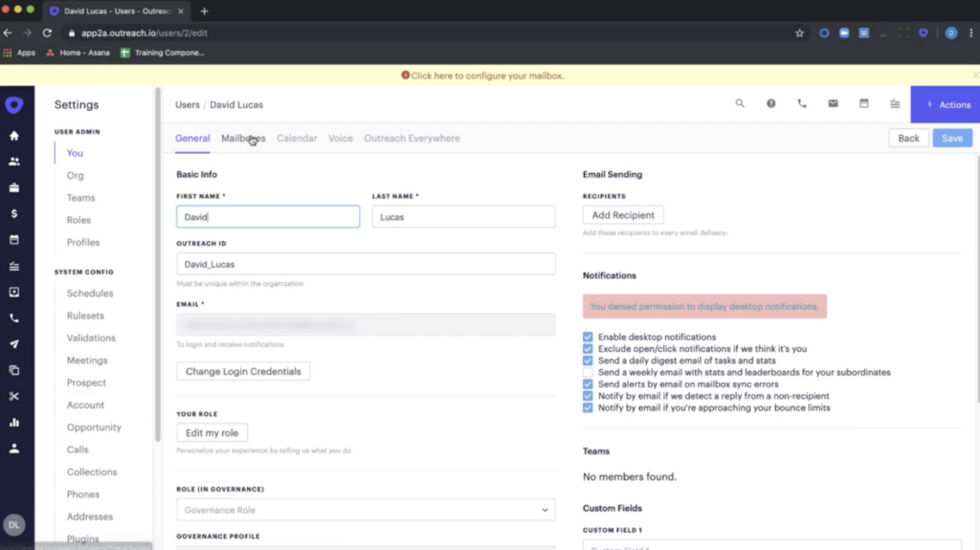Reload the page in Chrome
This screenshot has width=980, height=550.
[47, 33]
